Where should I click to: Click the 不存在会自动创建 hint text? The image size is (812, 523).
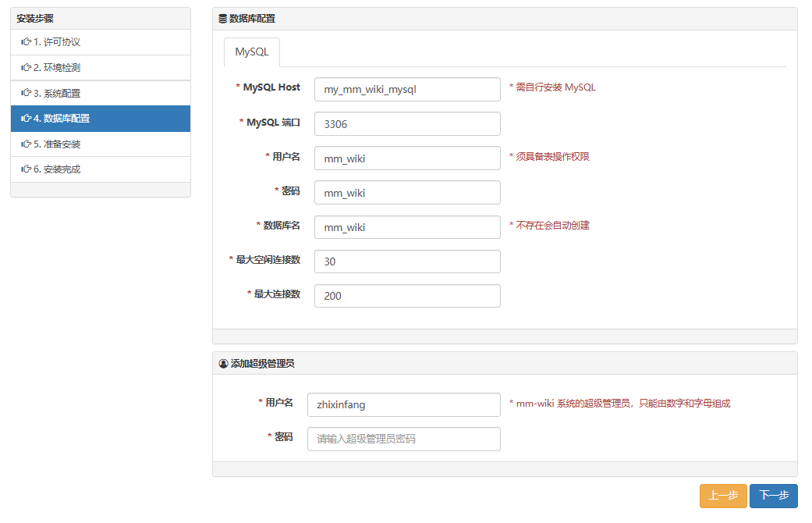coord(549,225)
